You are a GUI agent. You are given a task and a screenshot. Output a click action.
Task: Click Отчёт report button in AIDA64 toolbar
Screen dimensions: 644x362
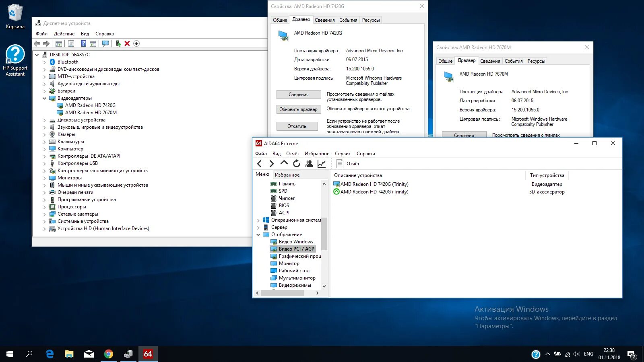(x=348, y=164)
